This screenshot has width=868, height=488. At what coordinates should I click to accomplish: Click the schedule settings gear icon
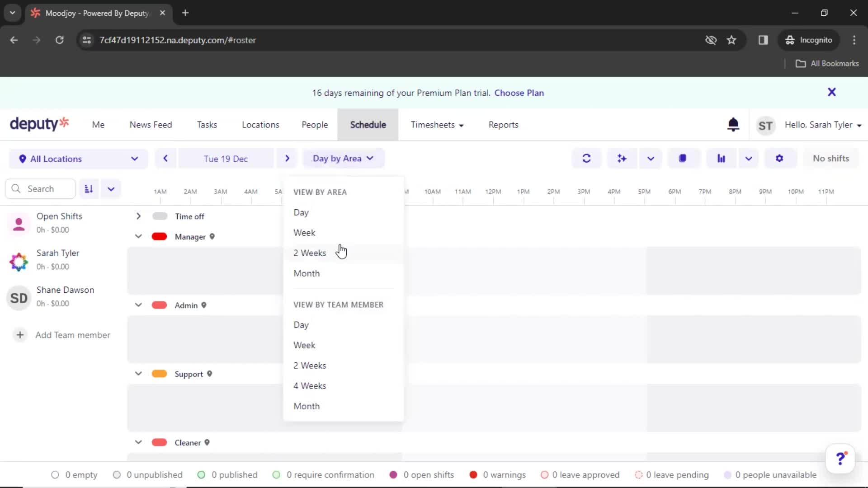coord(780,159)
